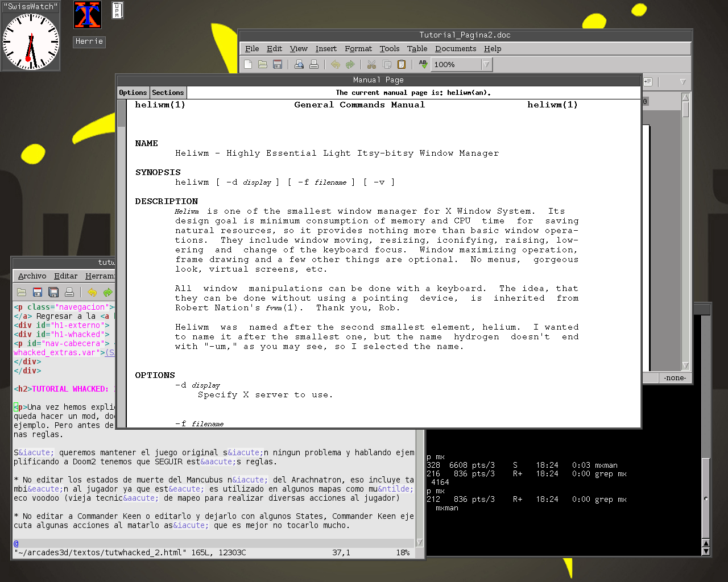Open the 100% zoom dropdown
The height and width of the screenshot is (582, 728).
click(486, 65)
